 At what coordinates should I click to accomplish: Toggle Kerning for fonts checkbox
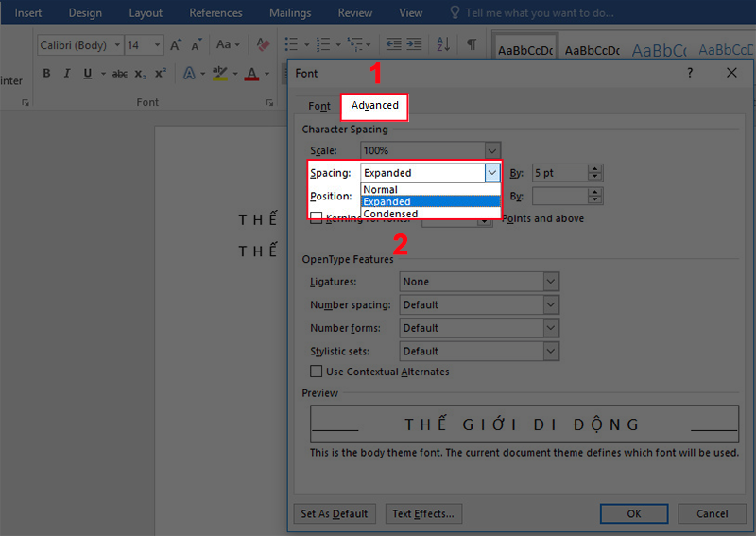point(316,218)
